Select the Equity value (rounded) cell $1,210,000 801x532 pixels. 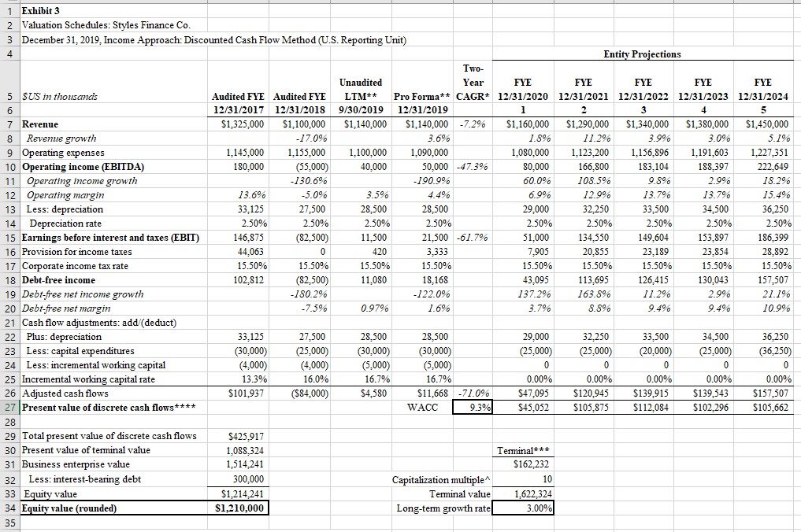[237, 508]
